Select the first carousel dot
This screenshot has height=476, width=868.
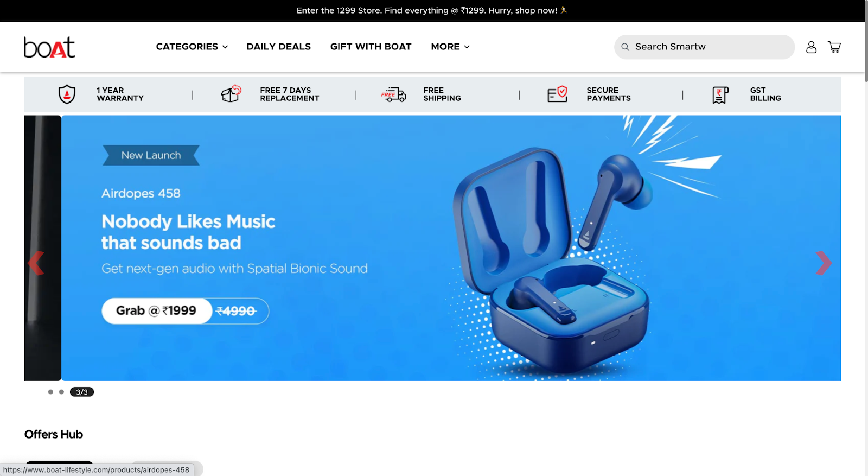tap(50, 392)
